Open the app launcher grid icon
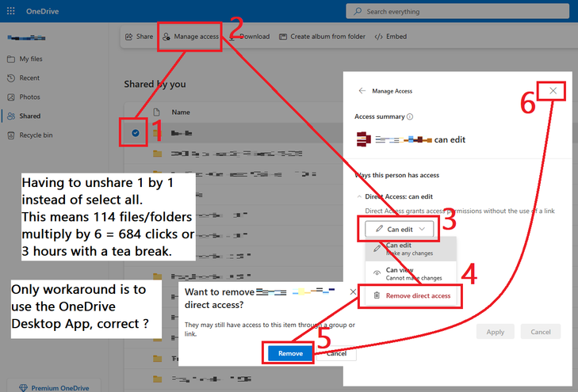The image size is (578, 392). coord(10,11)
